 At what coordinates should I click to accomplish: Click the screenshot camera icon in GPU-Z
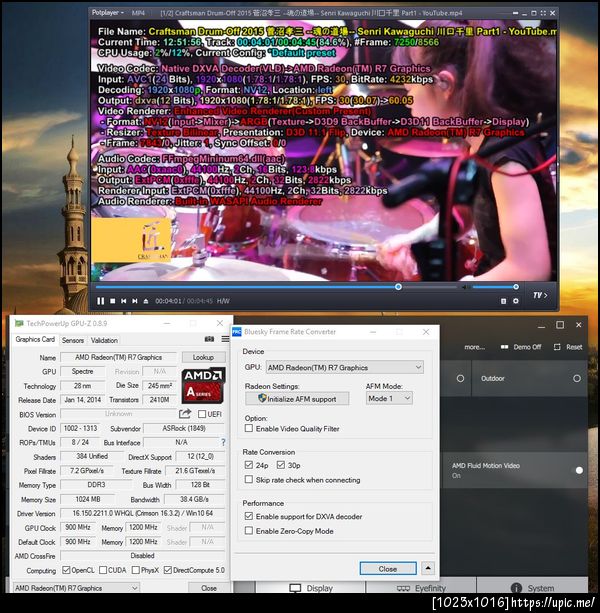click(210, 339)
